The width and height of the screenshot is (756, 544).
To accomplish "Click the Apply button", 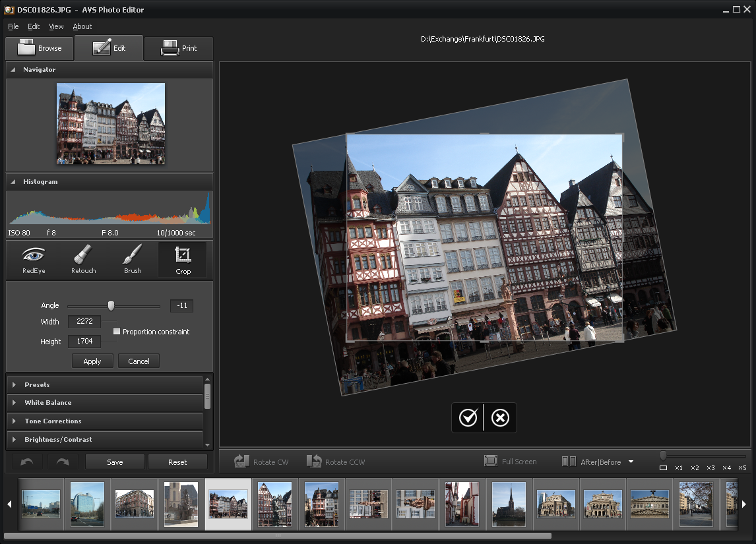I will pyautogui.click(x=92, y=361).
